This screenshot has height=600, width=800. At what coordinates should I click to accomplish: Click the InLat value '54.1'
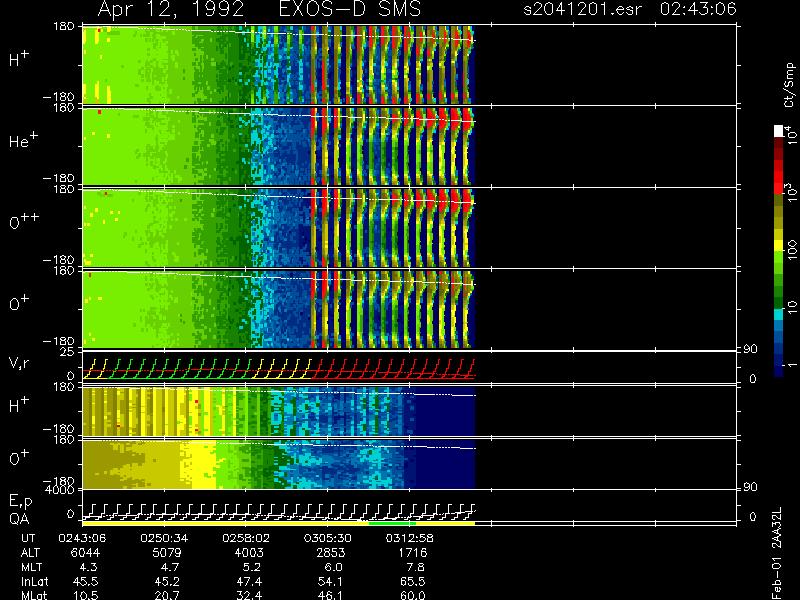click(331, 581)
